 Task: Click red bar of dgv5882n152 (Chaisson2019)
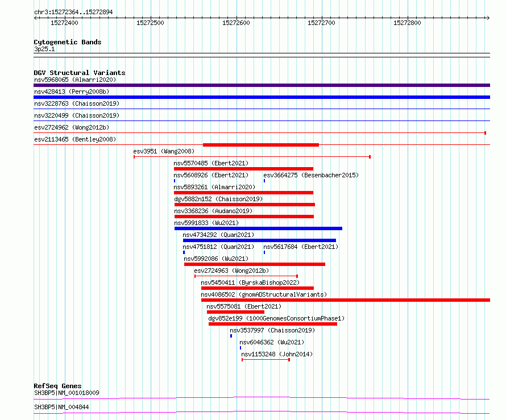244,205
